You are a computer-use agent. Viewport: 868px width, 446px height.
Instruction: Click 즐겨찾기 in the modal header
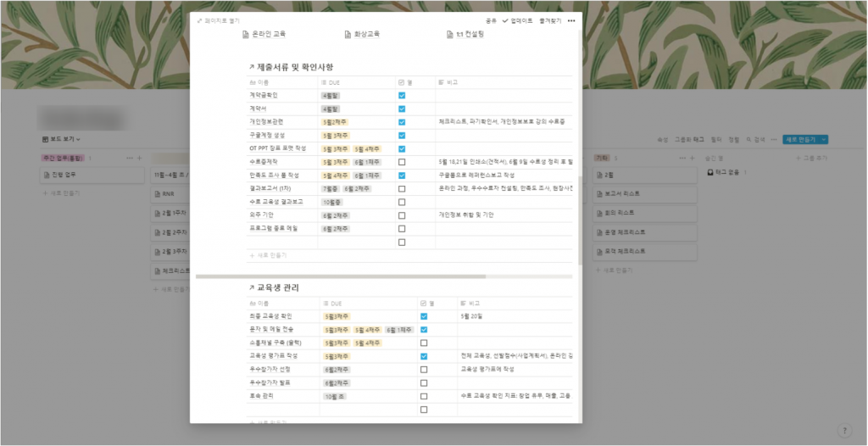(550, 20)
